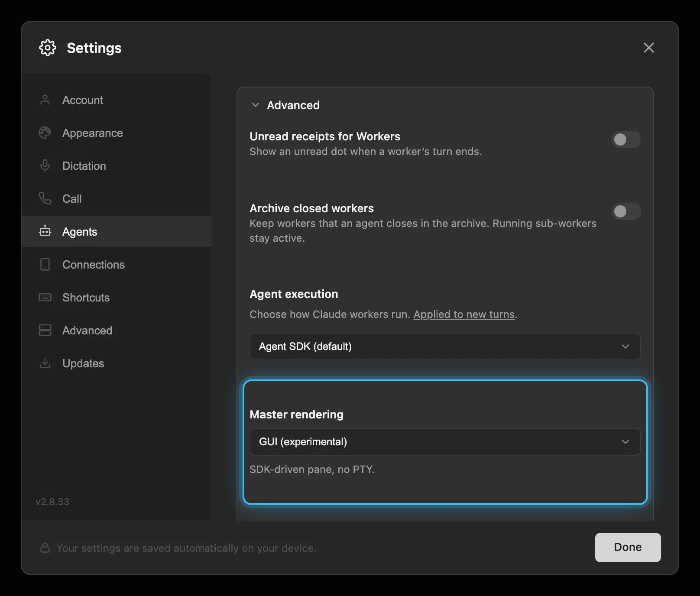Click the Done button
The width and height of the screenshot is (700, 596).
(628, 547)
